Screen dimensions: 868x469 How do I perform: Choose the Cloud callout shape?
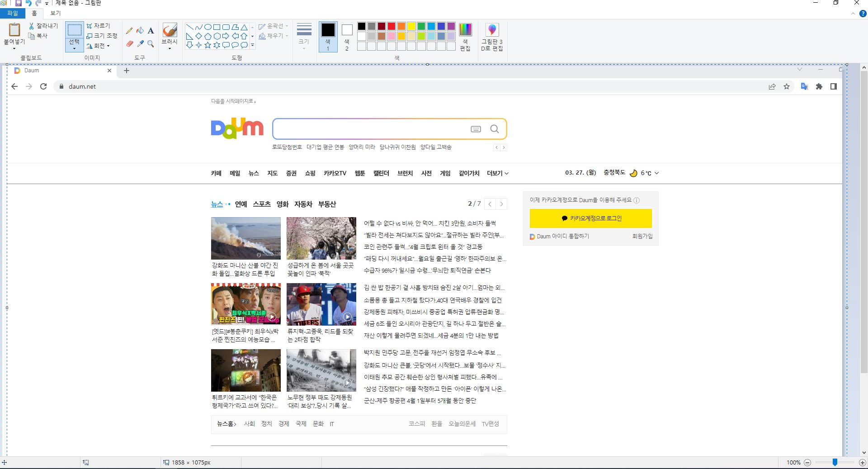(x=244, y=45)
